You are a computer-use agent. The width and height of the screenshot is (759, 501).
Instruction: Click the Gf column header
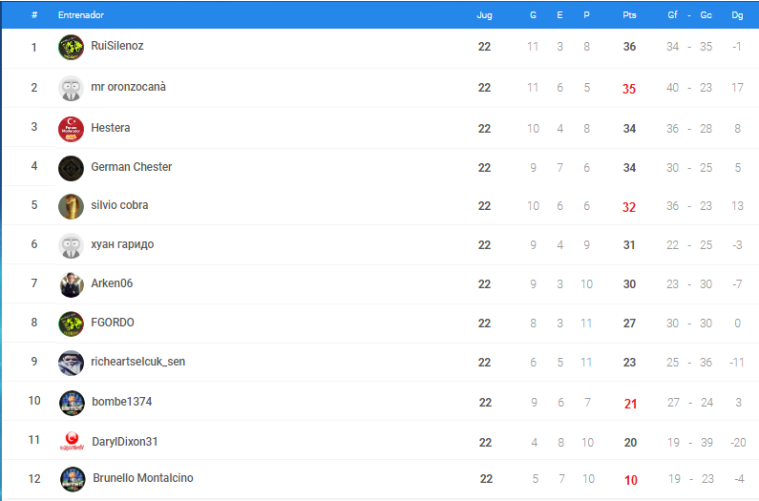point(672,15)
